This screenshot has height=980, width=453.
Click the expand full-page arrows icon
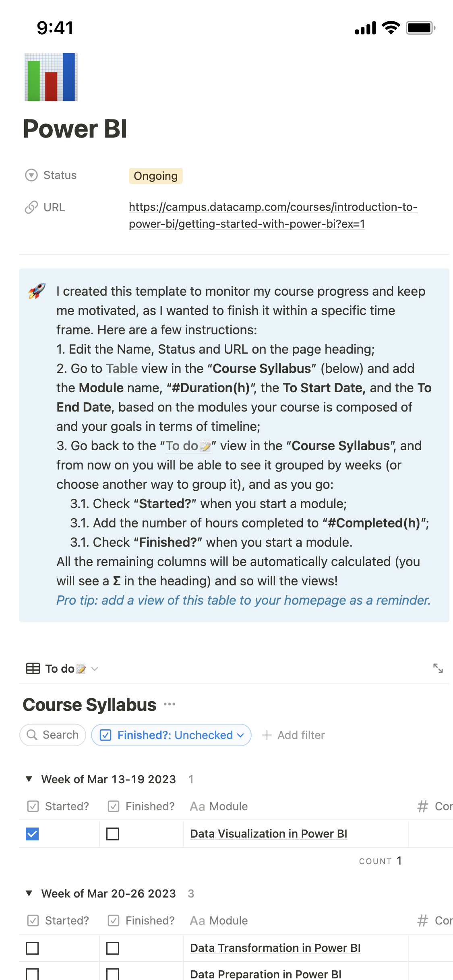[438, 668]
